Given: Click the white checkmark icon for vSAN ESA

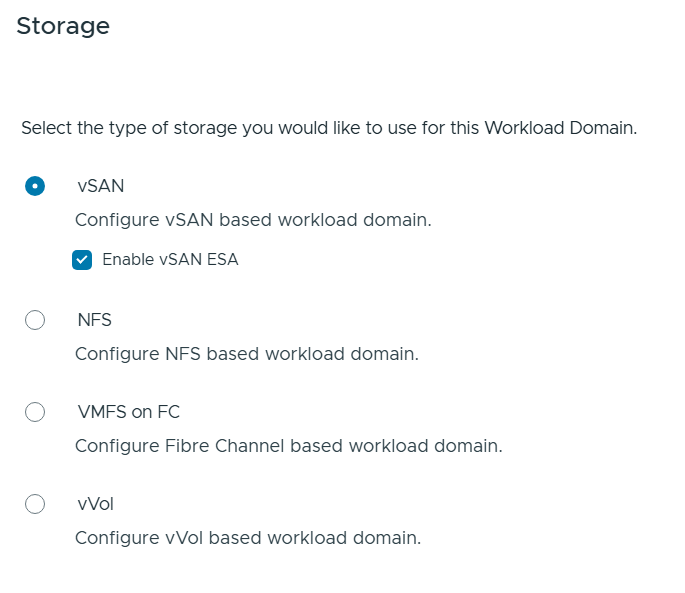Looking at the screenshot, I should tap(82, 260).
